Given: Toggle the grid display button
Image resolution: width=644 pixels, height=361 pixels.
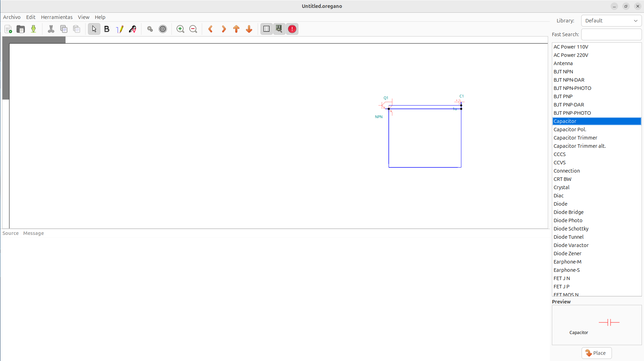Looking at the screenshot, I should (266, 29).
